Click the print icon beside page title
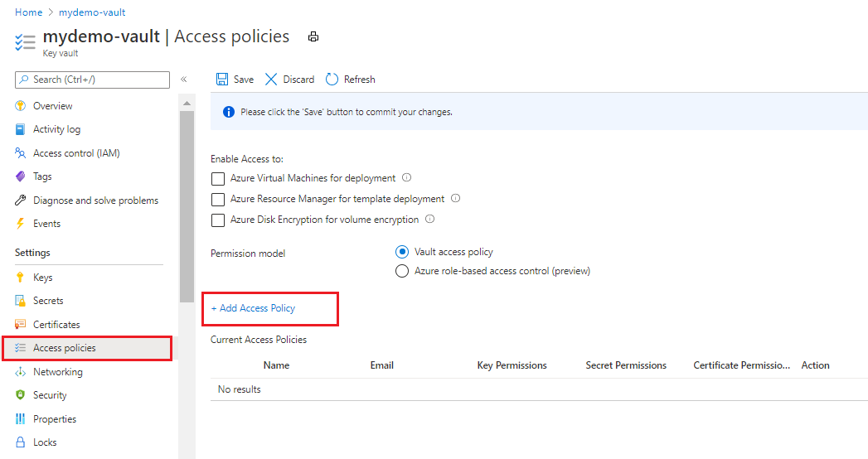This screenshot has width=868, height=459. [313, 37]
